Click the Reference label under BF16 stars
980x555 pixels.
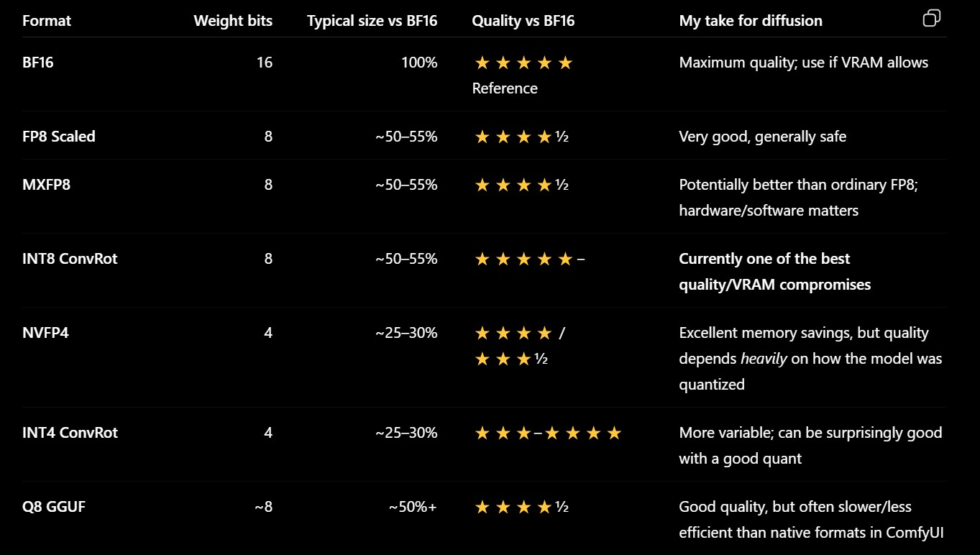click(505, 88)
